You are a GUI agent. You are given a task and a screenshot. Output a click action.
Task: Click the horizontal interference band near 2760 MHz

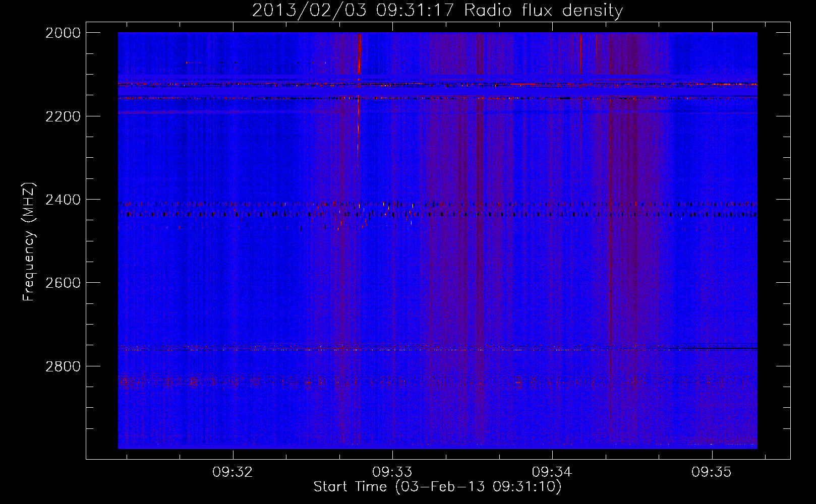437,348
